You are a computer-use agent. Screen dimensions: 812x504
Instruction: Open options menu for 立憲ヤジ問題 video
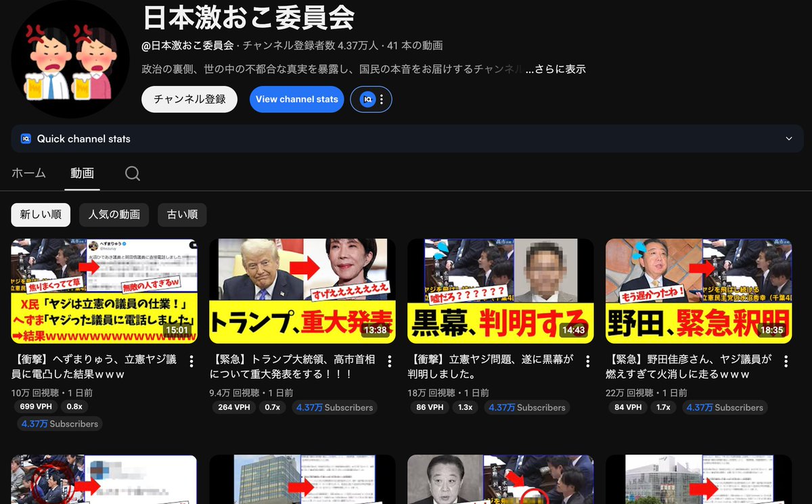(587, 361)
